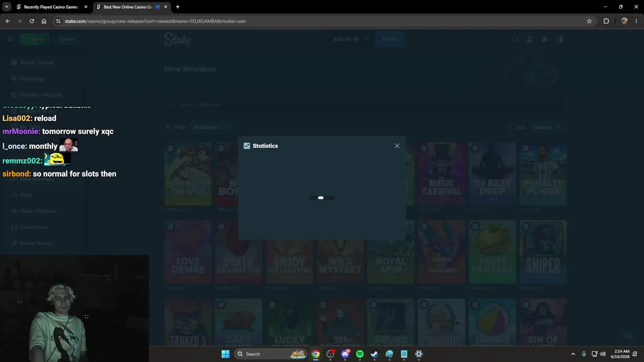Open the Wallet button
Image resolution: width=644 pixels, height=362 pixels.
click(x=389, y=39)
